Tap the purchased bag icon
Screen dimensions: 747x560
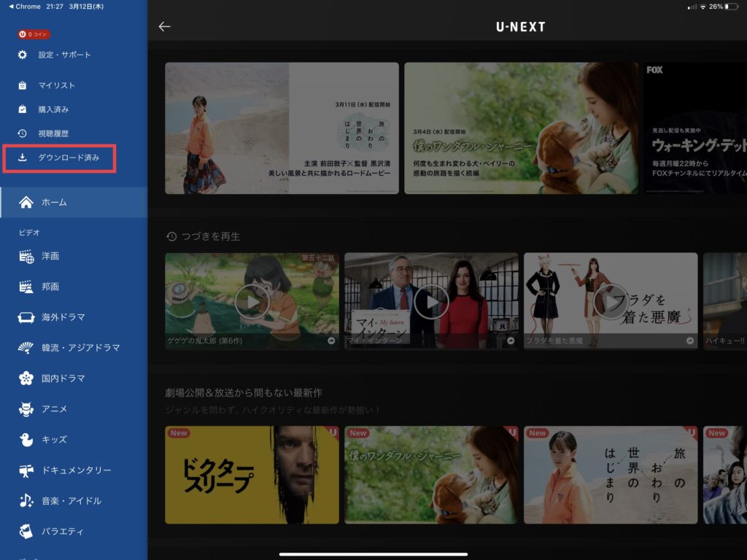23,109
